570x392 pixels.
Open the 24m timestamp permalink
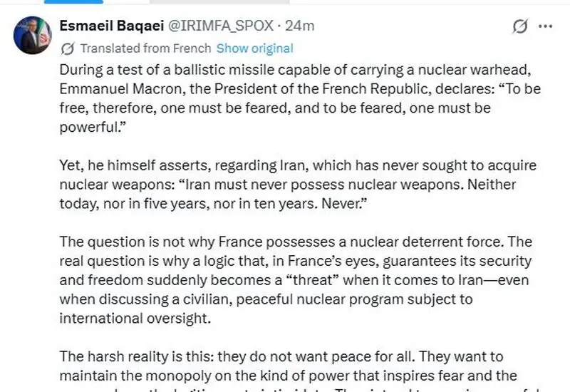[x=299, y=26]
